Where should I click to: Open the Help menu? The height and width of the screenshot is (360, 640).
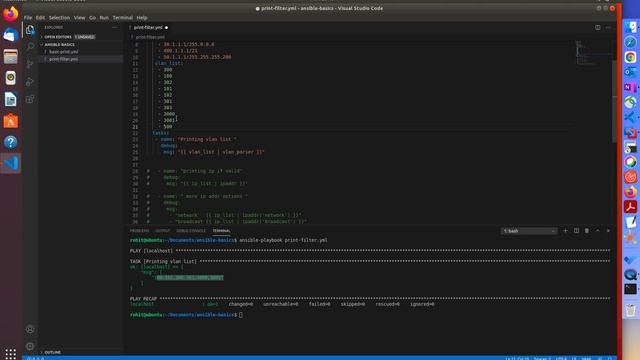(x=142, y=18)
